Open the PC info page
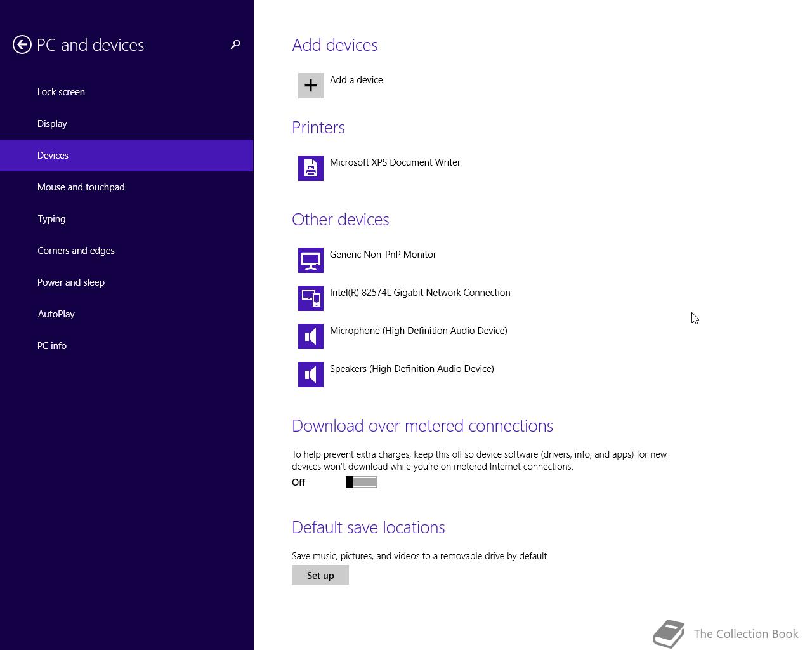 [x=127, y=346]
